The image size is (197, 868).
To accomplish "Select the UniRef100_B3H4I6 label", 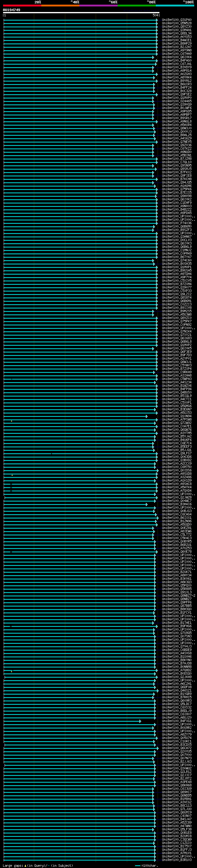I will [176, 504].
